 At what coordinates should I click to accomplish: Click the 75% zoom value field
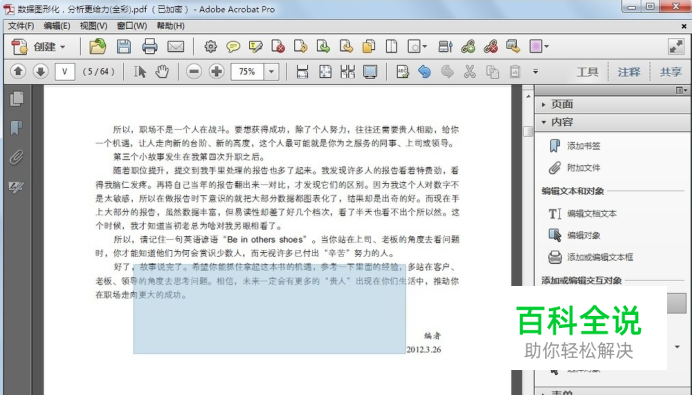pyautogui.click(x=247, y=71)
